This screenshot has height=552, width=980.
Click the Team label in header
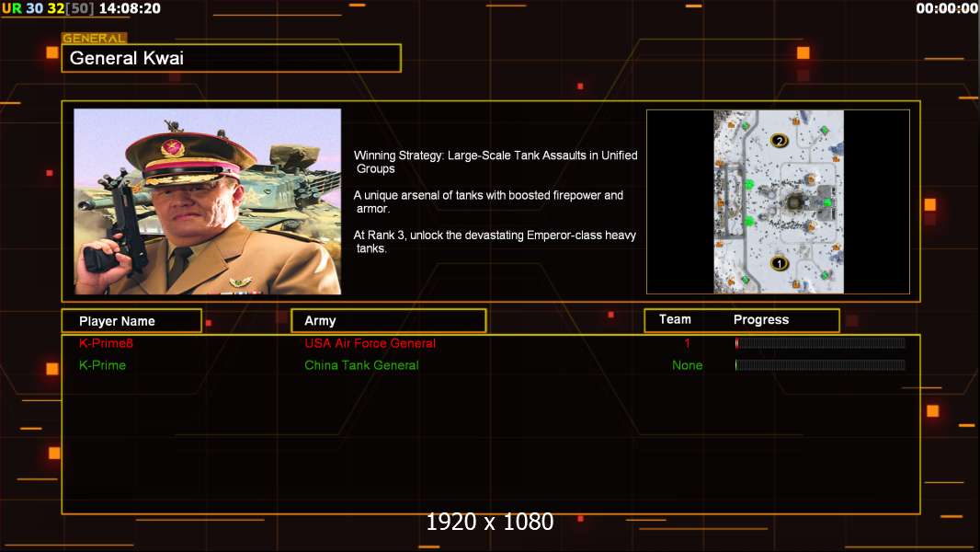pyautogui.click(x=675, y=319)
